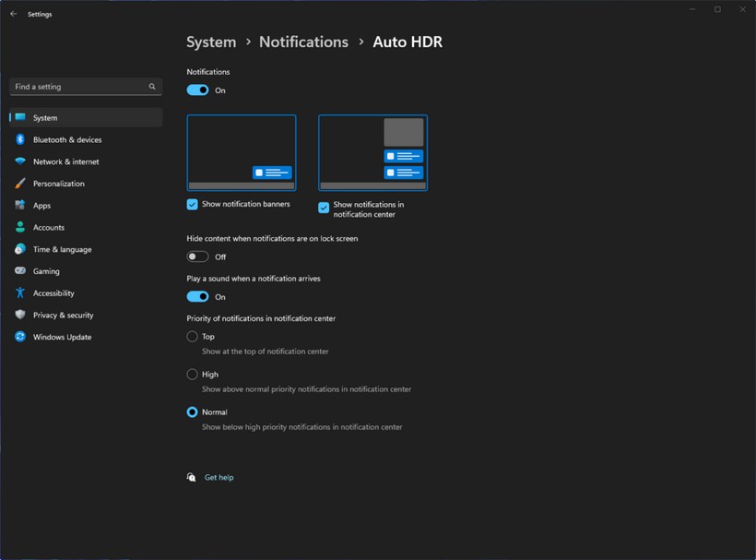
Task: Turn off the Notifications toggle
Action: pyautogui.click(x=197, y=89)
